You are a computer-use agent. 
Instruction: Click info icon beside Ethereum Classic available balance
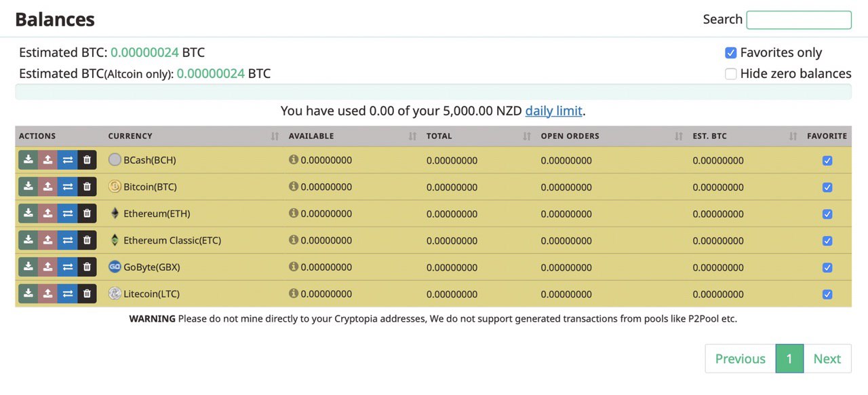click(294, 240)
